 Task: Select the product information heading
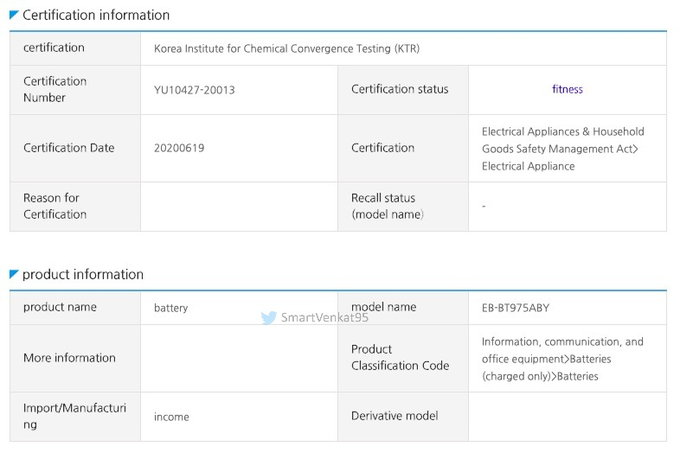pos(83,274)
